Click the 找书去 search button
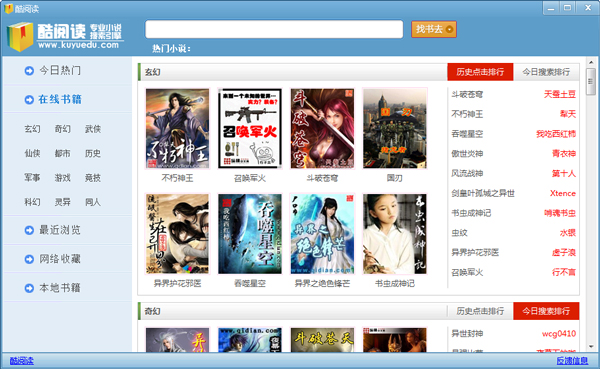The image size is (600, 369). point(434,29)
